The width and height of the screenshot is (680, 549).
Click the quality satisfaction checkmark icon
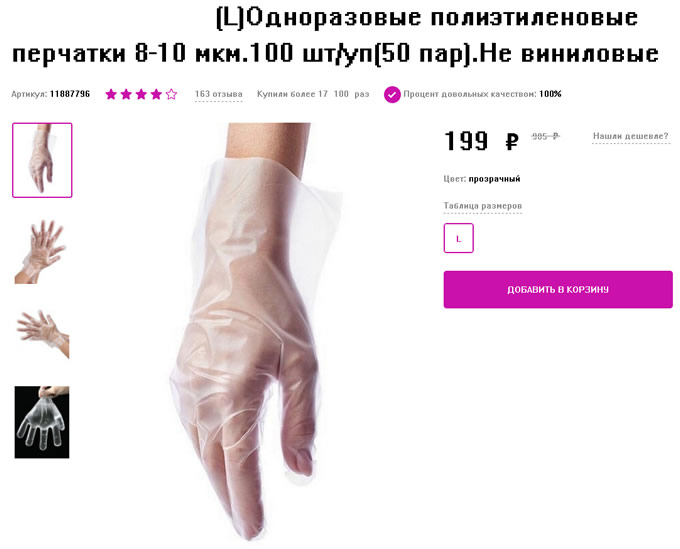point(392,94)
